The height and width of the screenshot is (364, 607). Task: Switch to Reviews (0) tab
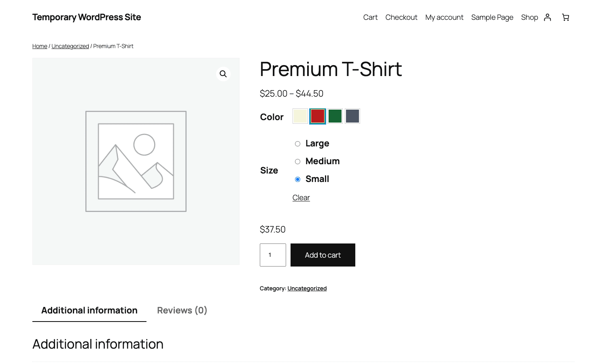coord(182,310)
